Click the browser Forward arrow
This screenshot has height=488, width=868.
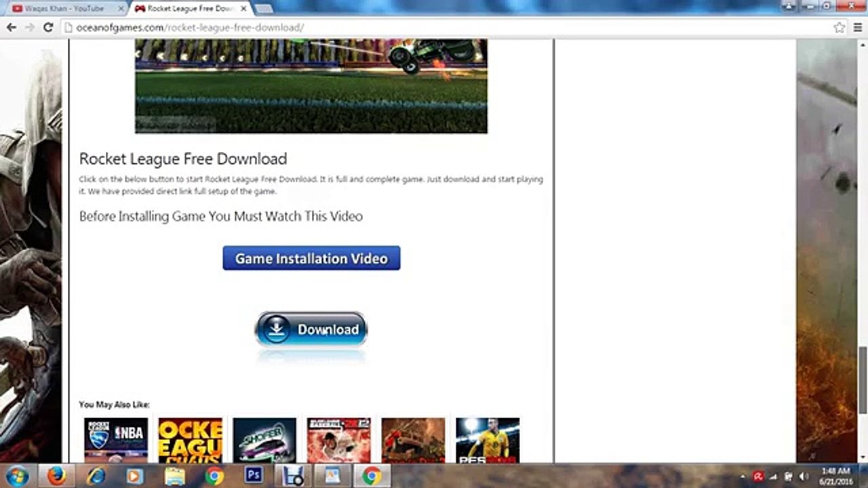point(29,27)
